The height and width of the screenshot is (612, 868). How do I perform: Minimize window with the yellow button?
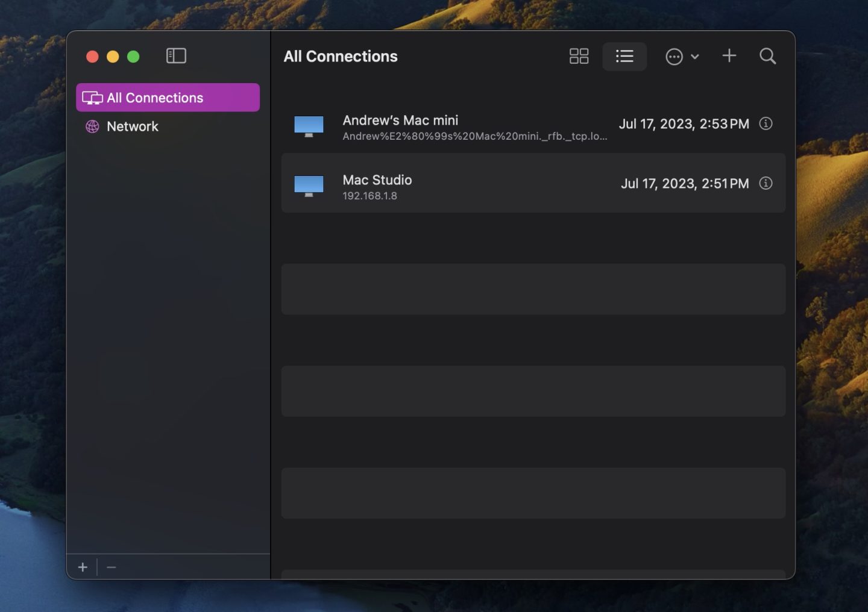click(113, 57)
